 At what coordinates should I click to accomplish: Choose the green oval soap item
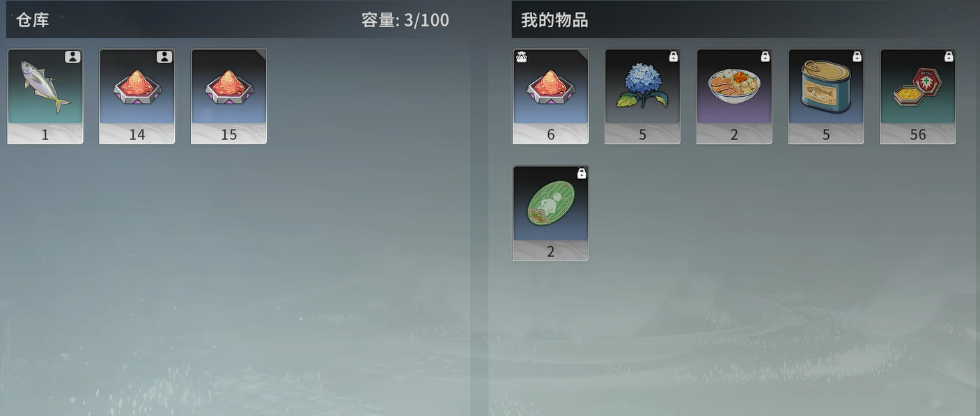(x=551, y=213)
